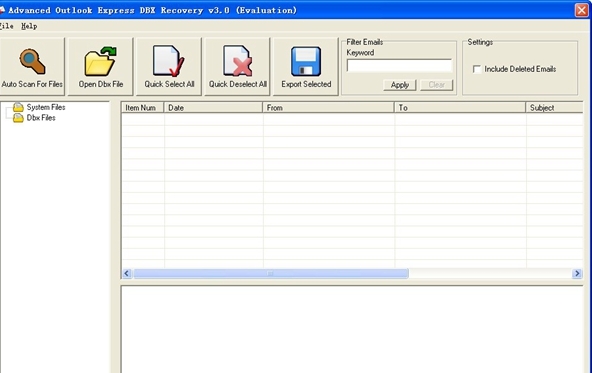Select Dbx Files folder in tree

tap(41, 118)
